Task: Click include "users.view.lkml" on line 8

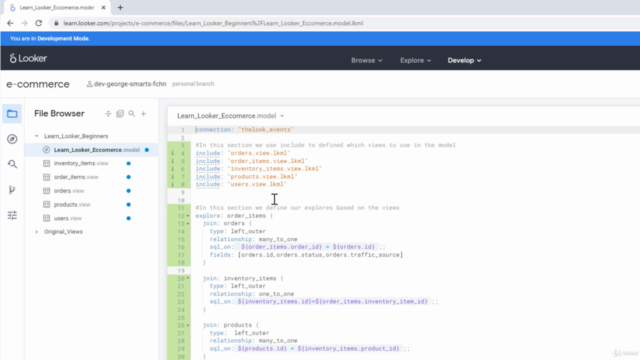Action: click(241, 184)
